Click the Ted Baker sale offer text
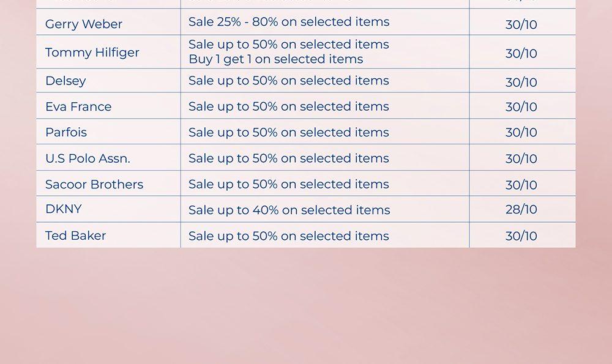 289,236
